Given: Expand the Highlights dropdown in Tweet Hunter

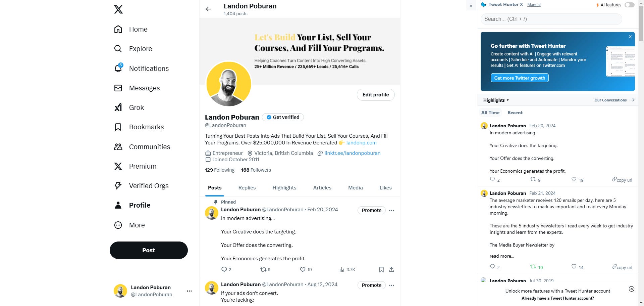Looking at the screenshot, I should [x=496, y=100].
